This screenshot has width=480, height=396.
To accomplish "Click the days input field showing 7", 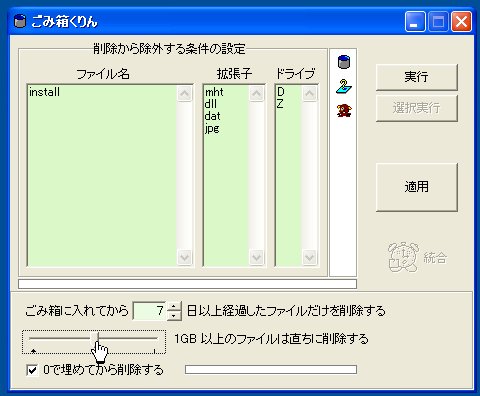I will point(150,311).
